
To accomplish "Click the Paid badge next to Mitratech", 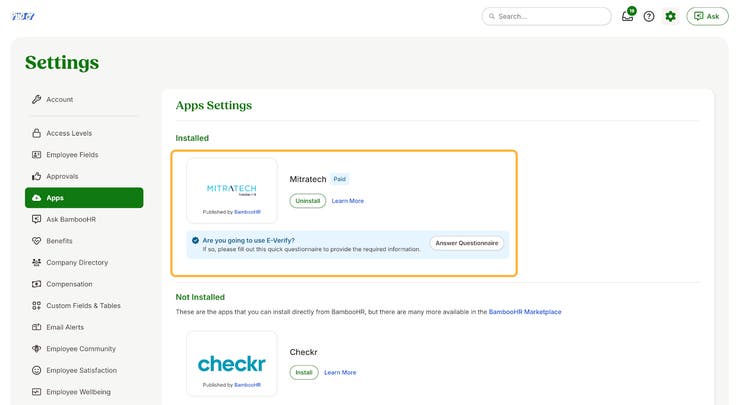I will coord(340,179).
